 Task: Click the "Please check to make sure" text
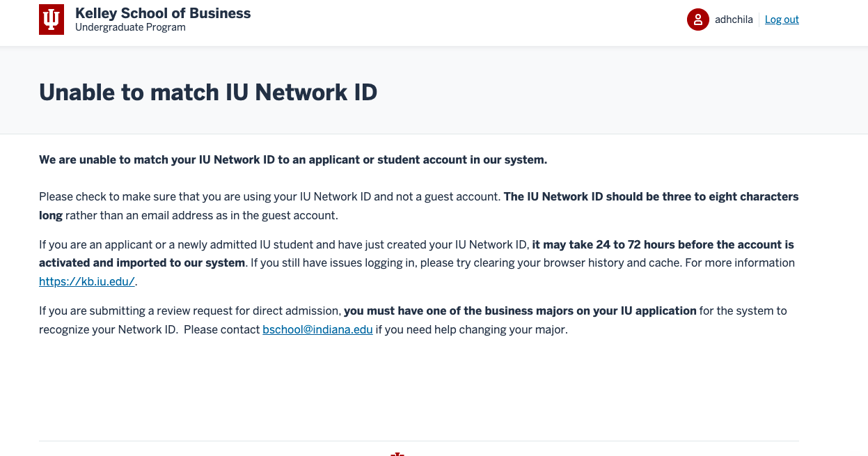coord(104,196)
